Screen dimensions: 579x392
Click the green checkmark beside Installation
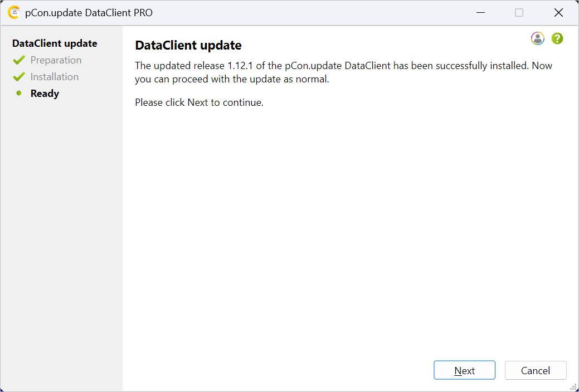click(19, 77)
